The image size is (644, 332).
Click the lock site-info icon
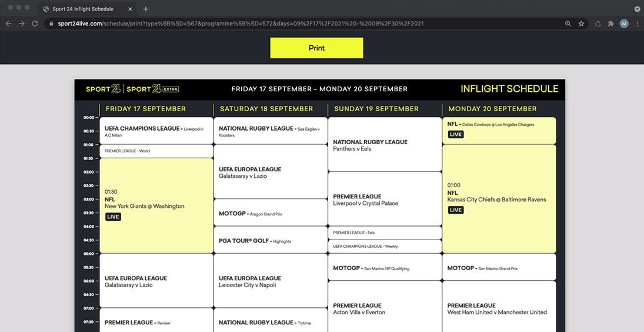[x=51, y=24]
